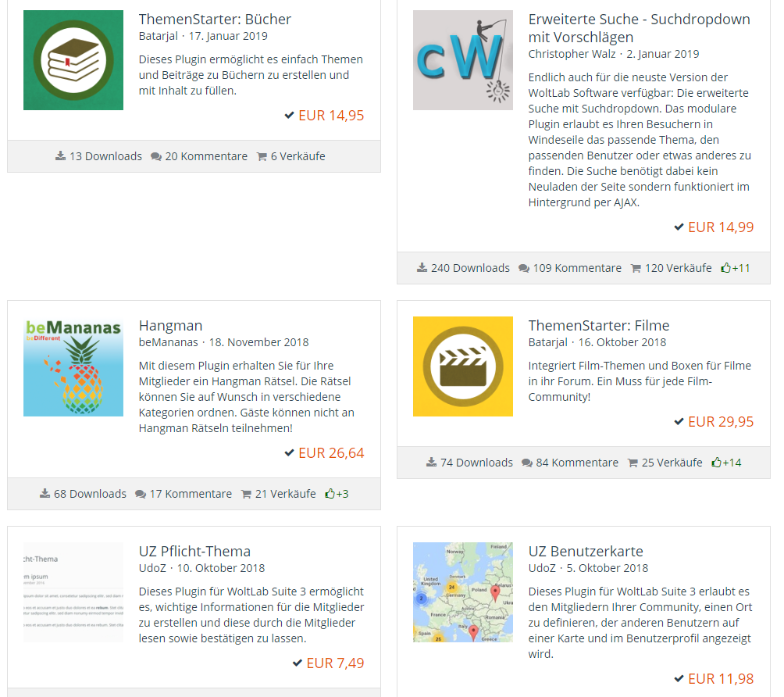Open the UZ Pflicht-Thema title link
784x697 pixels.
pyautogui.click(x=194, y=552)
